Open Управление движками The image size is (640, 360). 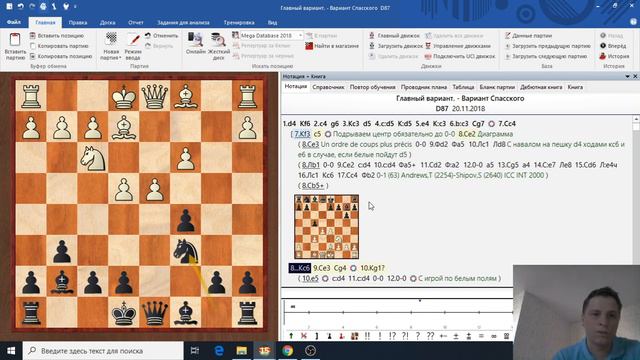[x=458, y=46]
